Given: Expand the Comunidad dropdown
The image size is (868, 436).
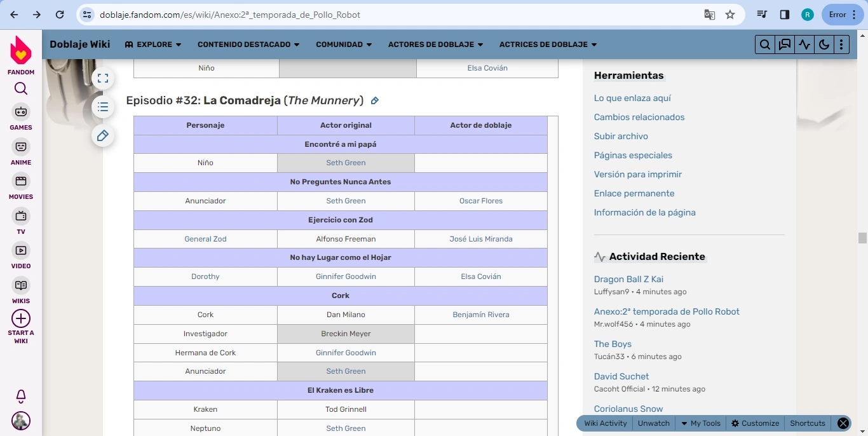Looking at the screenshot, I should pyautogui.click(x=344, y=44).
